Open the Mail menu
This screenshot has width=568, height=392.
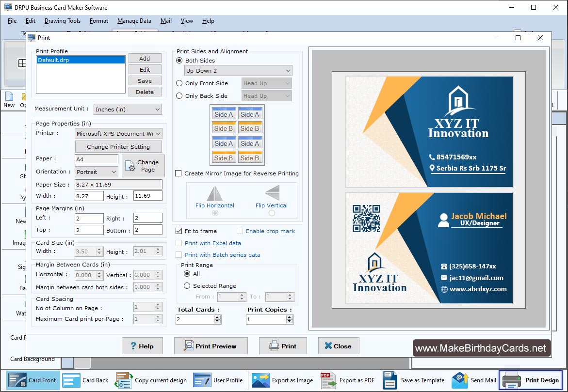166,21
